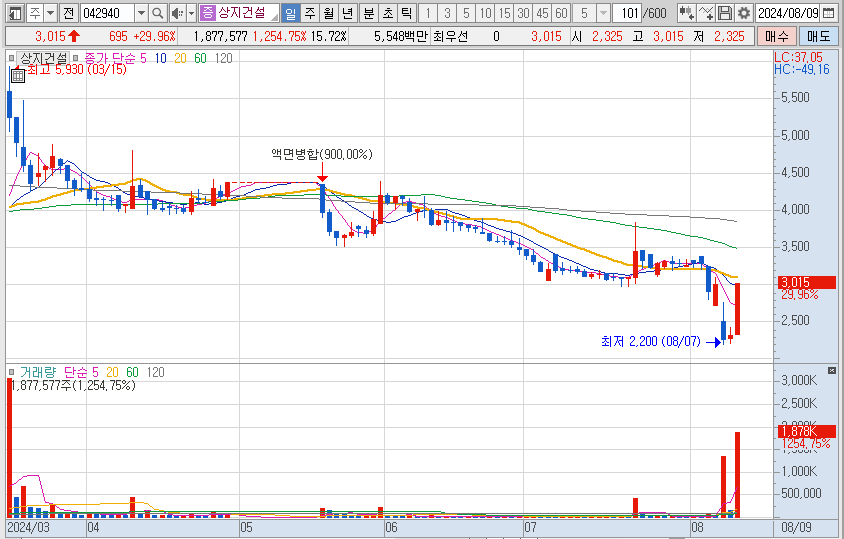Click the blue 10 moving average legend

(161, 58)
